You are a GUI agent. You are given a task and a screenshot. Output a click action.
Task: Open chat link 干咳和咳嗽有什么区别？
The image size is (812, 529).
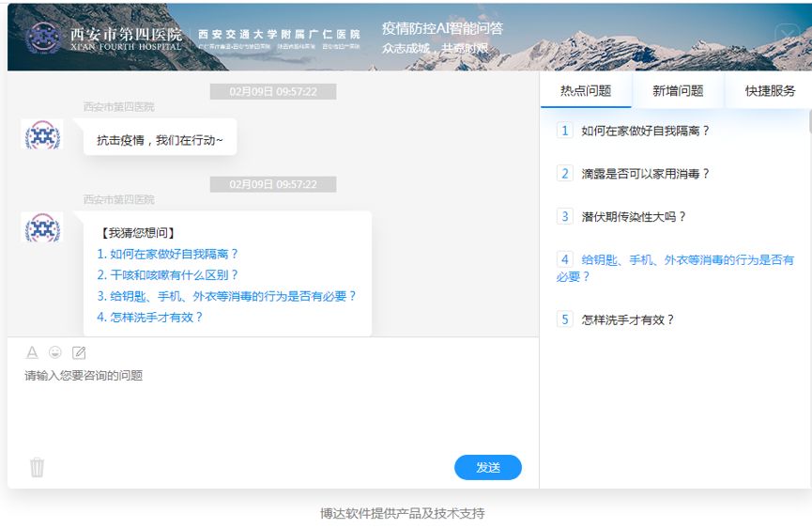coord(167,275)
